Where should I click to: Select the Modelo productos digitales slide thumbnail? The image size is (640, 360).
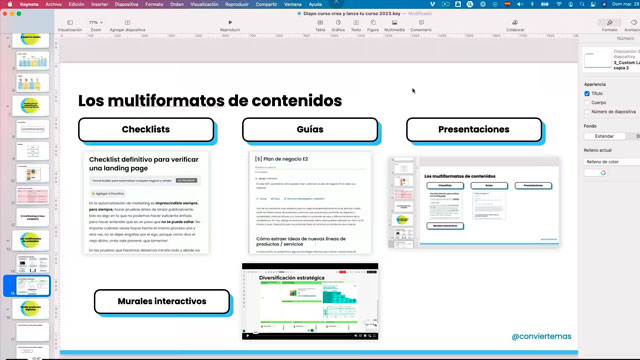coord(31,309)
